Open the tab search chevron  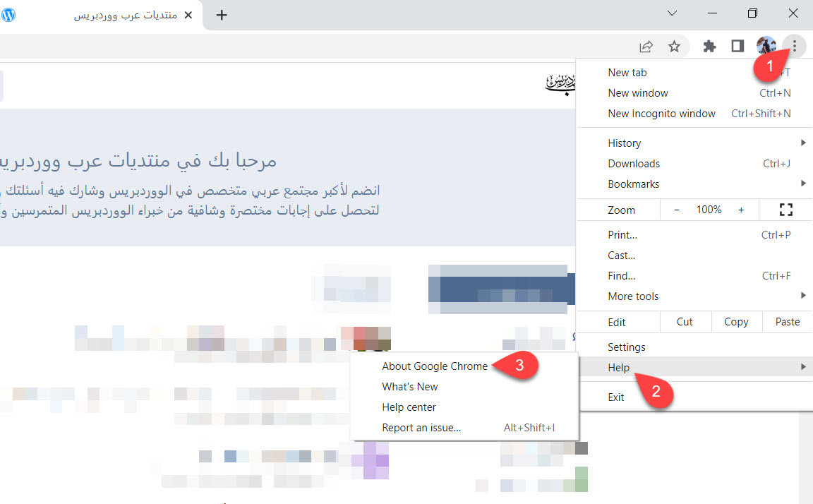672,13
